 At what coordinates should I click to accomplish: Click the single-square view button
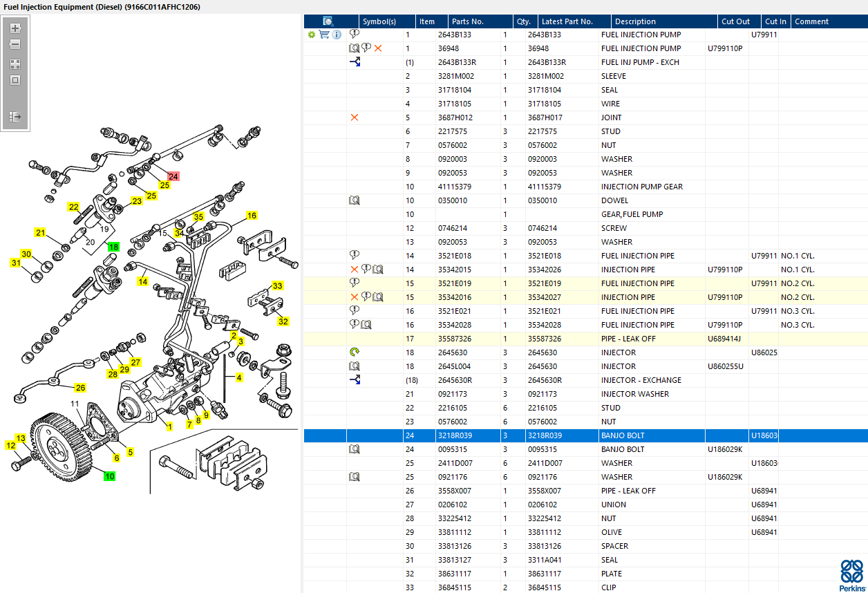[x=15, y=80]
